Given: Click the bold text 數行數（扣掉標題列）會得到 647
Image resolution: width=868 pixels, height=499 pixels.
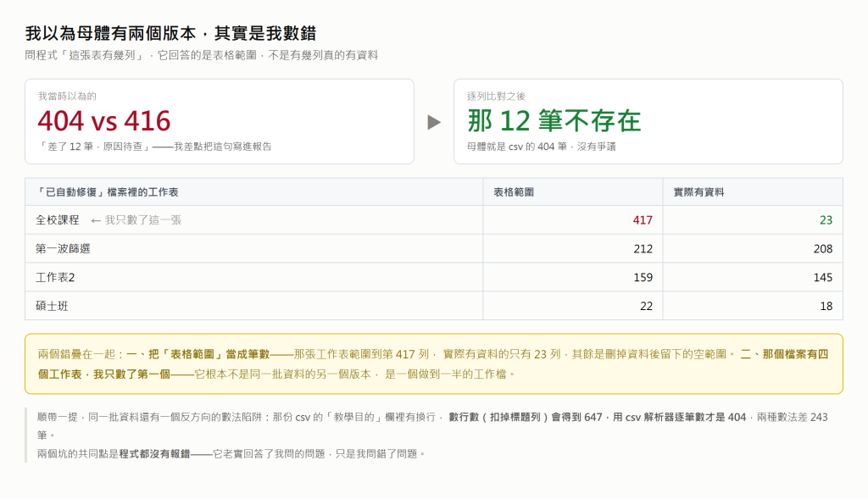Looking at the screenshot, I should [526, 417].
